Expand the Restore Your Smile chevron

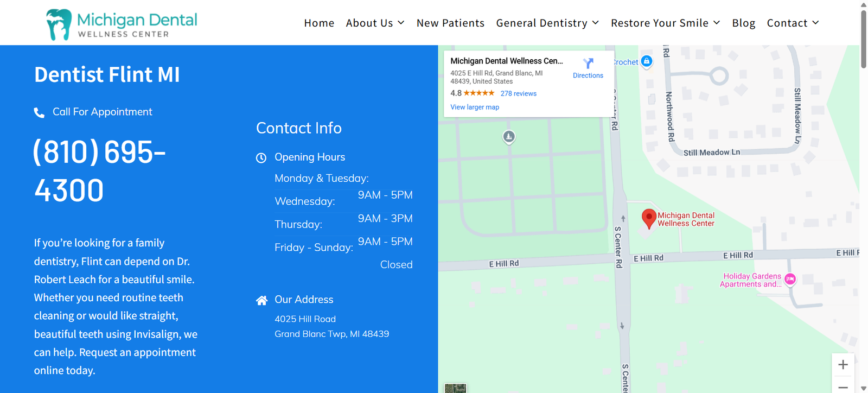click(717, 23)
